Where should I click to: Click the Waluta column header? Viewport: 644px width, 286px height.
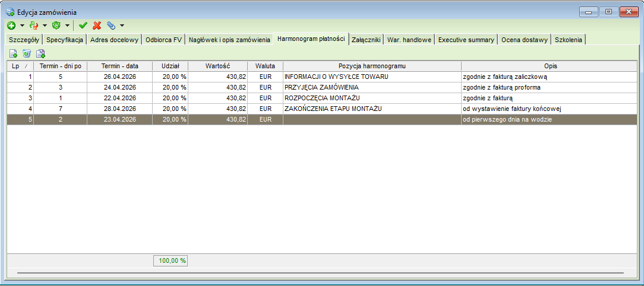(265, 66)
